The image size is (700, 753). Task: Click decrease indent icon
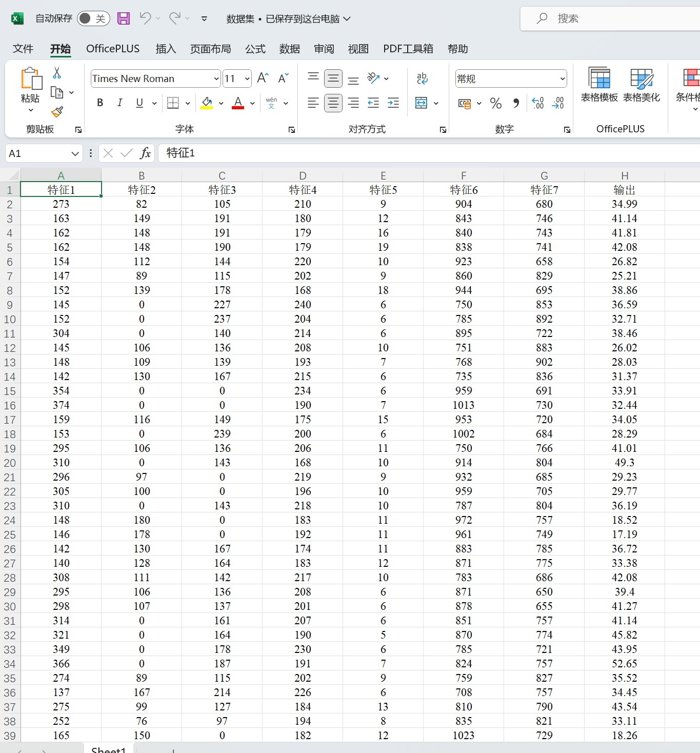click(x=373, y=103)
